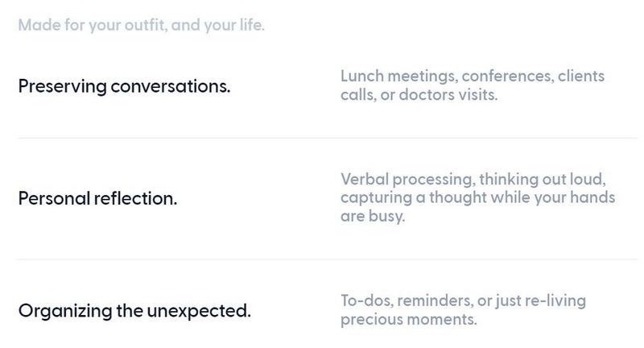Open the "Personal reflection." heading

tap(97, 198)
